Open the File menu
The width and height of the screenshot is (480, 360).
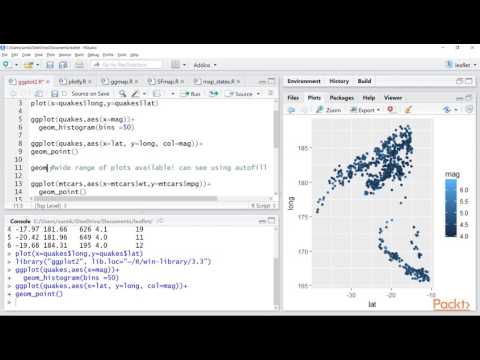point(4,55)
